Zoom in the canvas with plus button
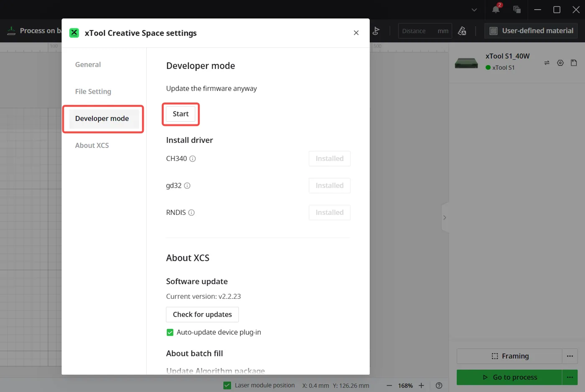This screenshot has width=585, height=392. point(421,385)
